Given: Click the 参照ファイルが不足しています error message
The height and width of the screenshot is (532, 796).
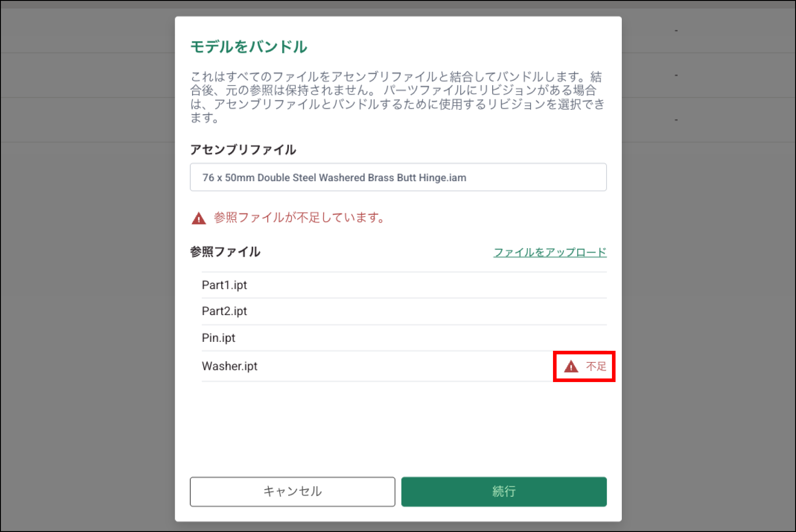Looking at the screenshot, I should (x=299, y=218).
